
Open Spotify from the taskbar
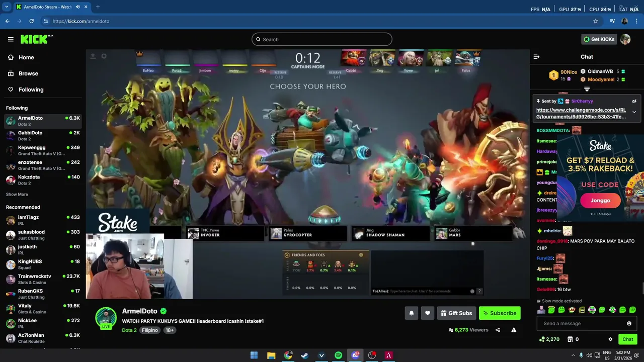click(x=338, y=355)
